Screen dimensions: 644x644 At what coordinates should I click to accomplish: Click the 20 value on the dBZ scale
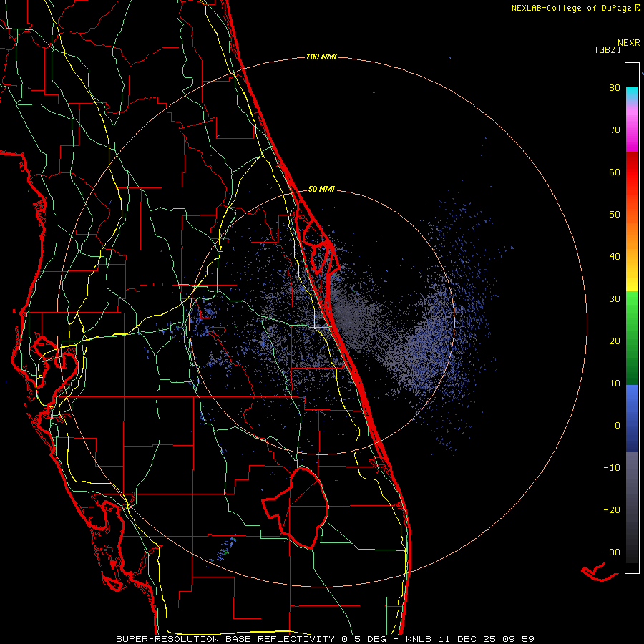615,341
